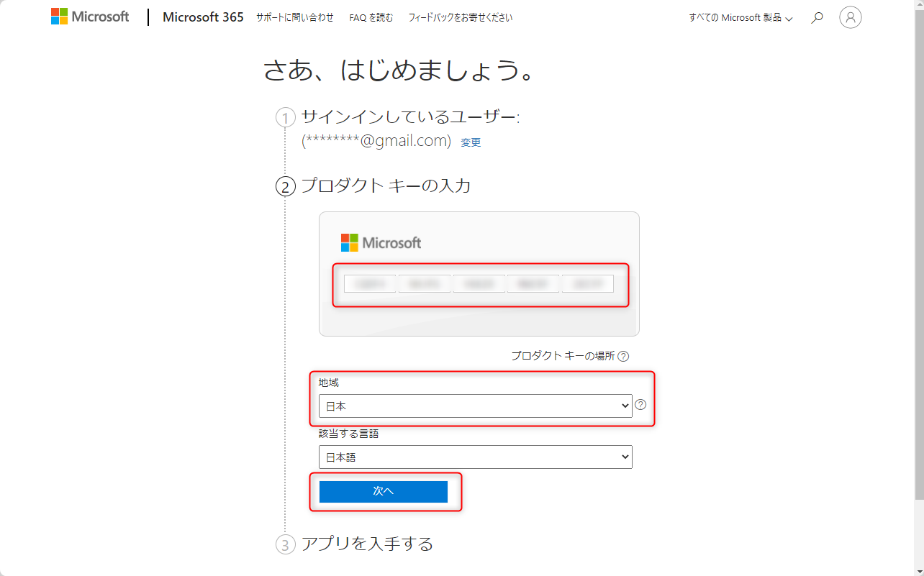Click the 変更 link beside the email
This screenshot has height=576, width=924.
[x=471, y=142]
